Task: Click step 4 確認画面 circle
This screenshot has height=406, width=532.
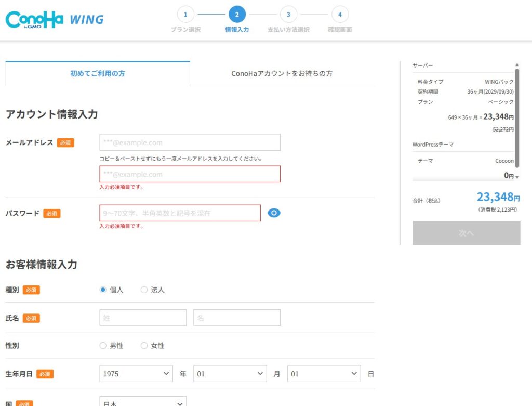Action: [x=340, y=15]
